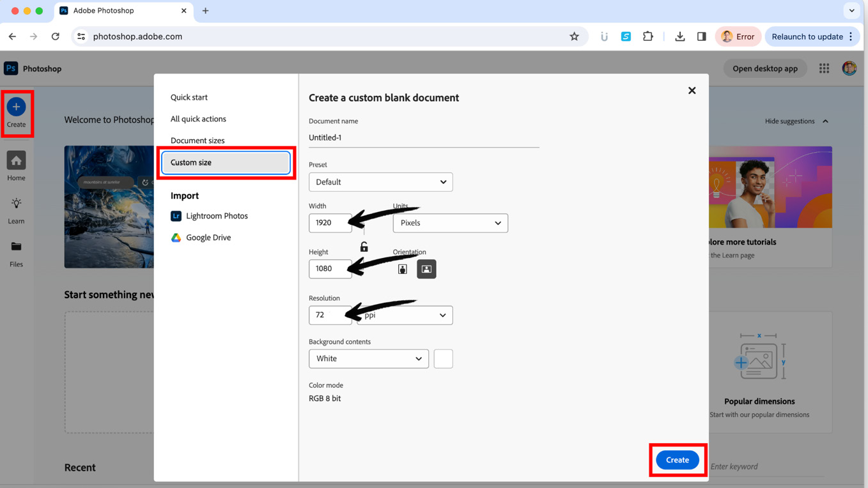868x488 pixels.
Task: Click the Document name field
Action: tap(424, 137)
